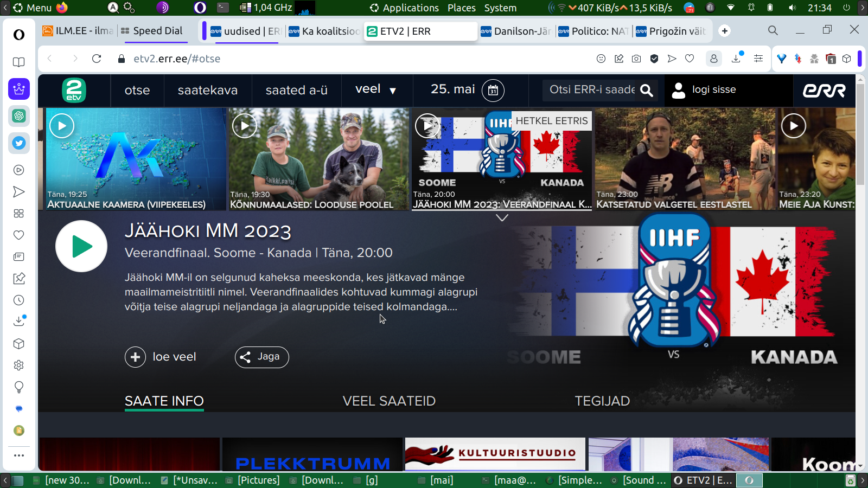Open My Flow paper-plane sidebar icon

[19, 192]
